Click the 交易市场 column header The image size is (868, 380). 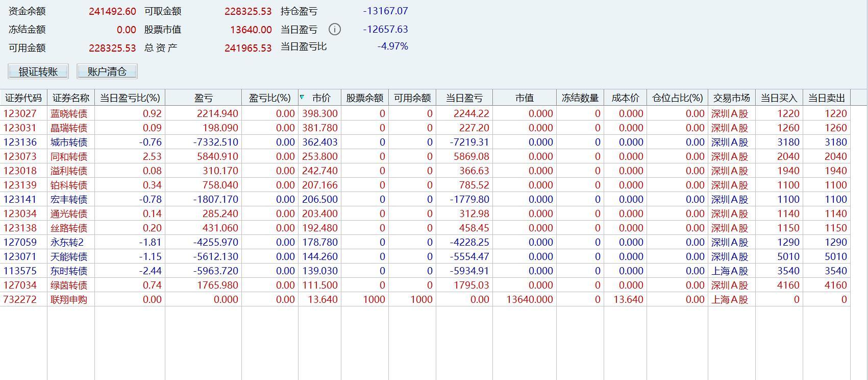pyautogui.click(x=732, y=98)
